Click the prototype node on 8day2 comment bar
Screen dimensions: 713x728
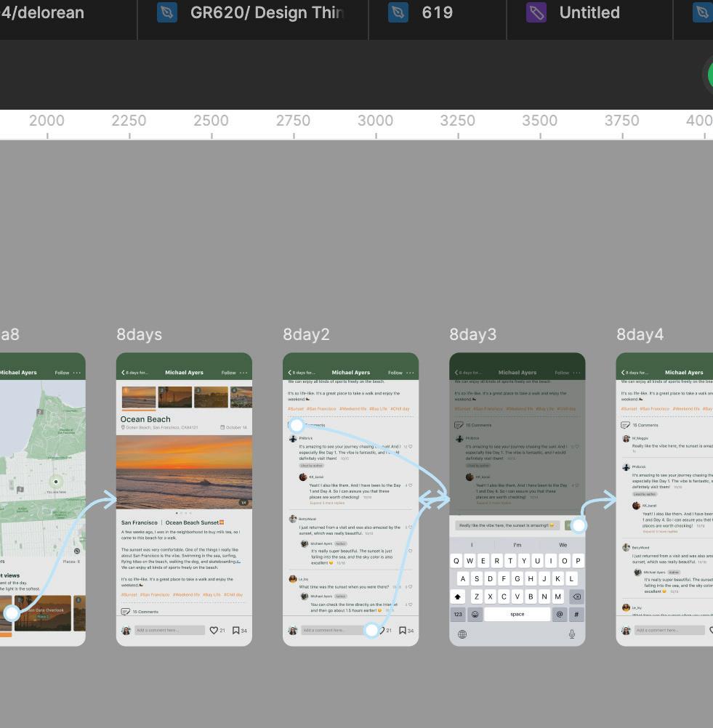[x=371, y=630]
